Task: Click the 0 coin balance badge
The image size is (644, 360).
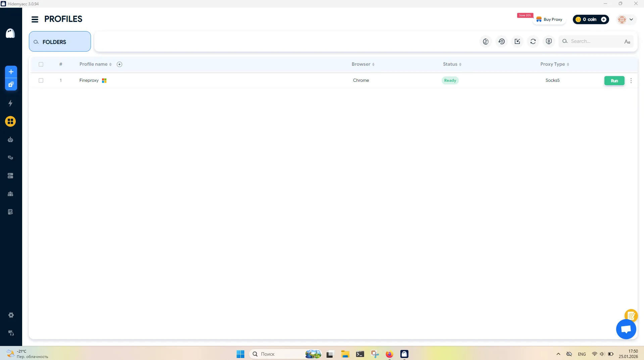Action: 591,19
